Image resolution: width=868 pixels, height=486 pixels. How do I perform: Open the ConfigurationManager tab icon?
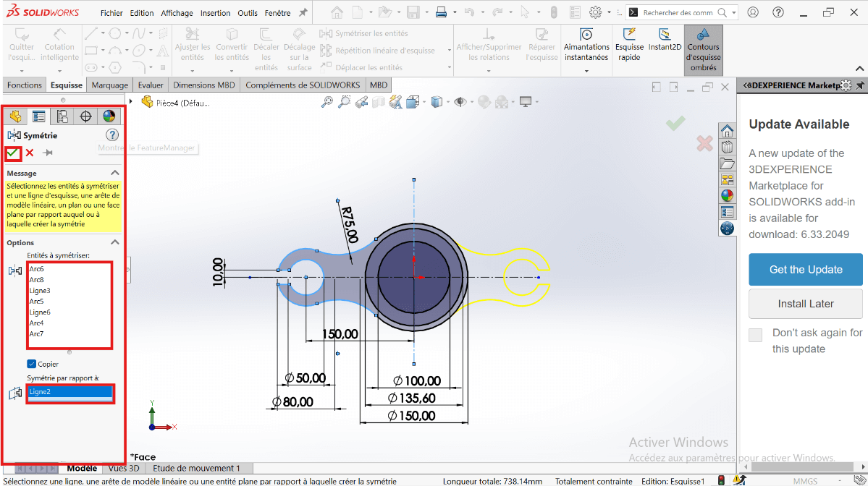[x=62, y=116]
